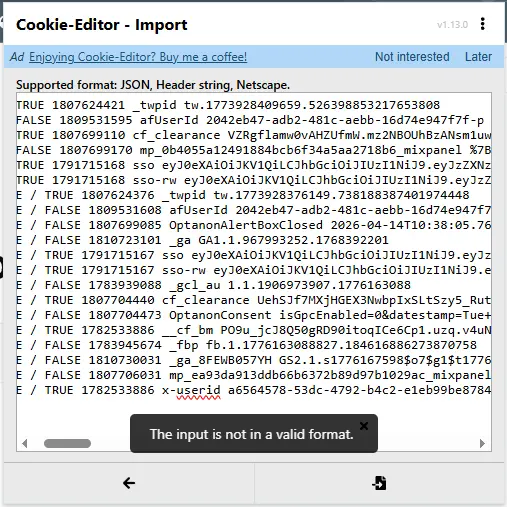Click the Supported format description text
507x507 pixels.
(x=153, y=85)
